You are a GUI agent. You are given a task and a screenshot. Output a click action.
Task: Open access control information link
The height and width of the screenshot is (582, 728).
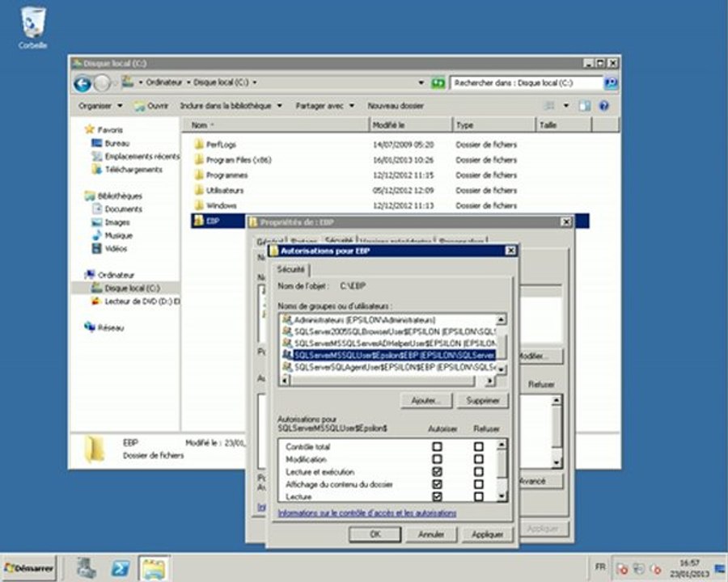[366, 512]
